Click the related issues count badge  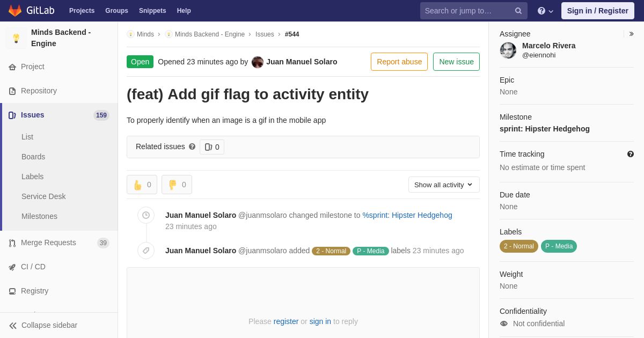click(212, 147)
